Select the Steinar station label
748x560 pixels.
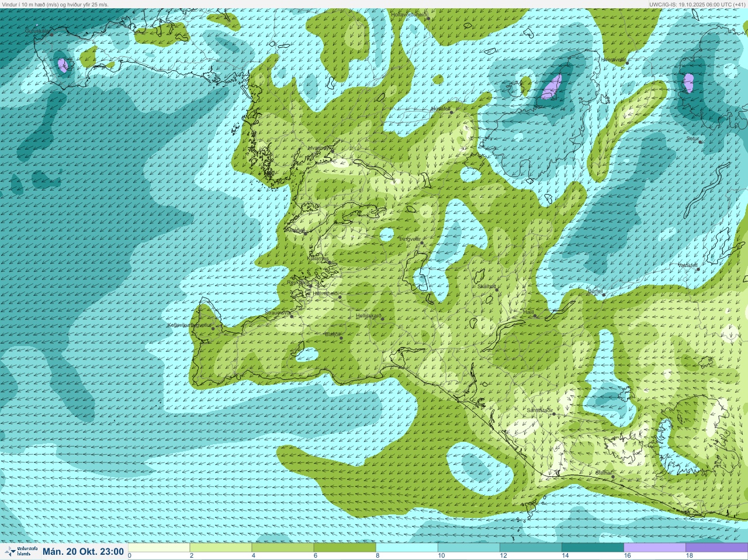point(602,472)
